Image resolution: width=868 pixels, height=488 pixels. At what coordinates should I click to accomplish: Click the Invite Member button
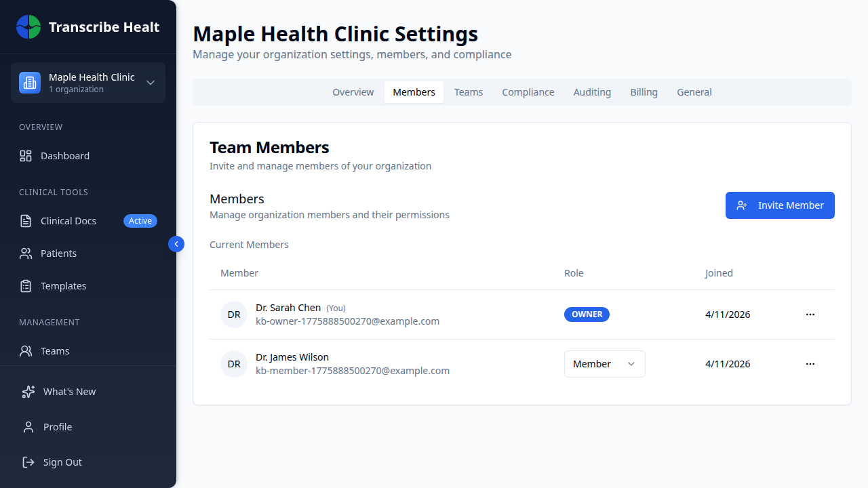tap(780, 205)
